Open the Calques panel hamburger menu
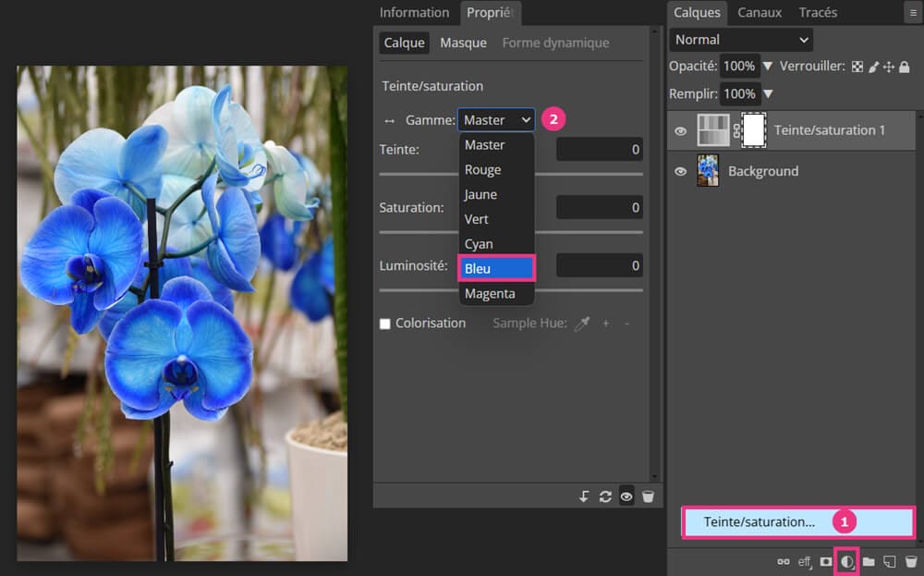Viewport: 924px width, 576px height. pos(913,12)
